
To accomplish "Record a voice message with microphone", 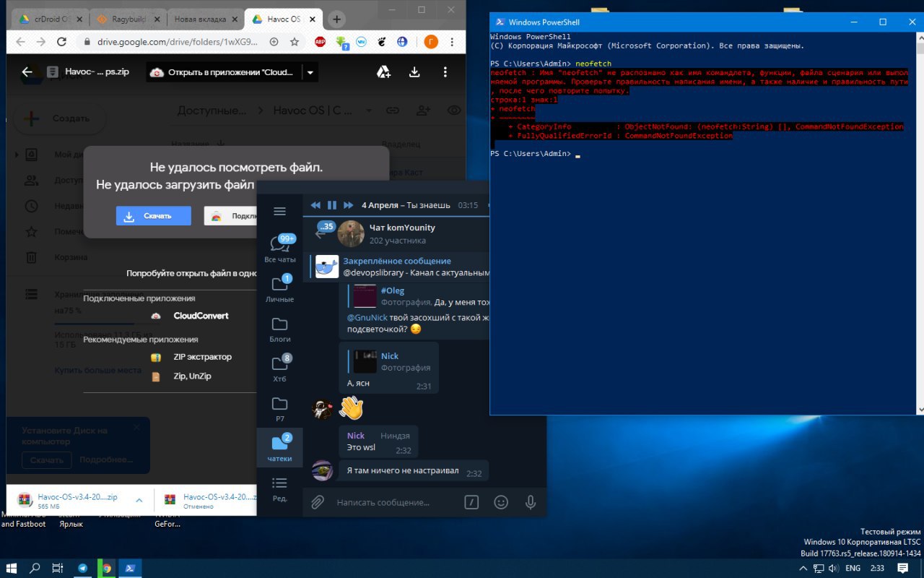I will (x=531, y=502).
